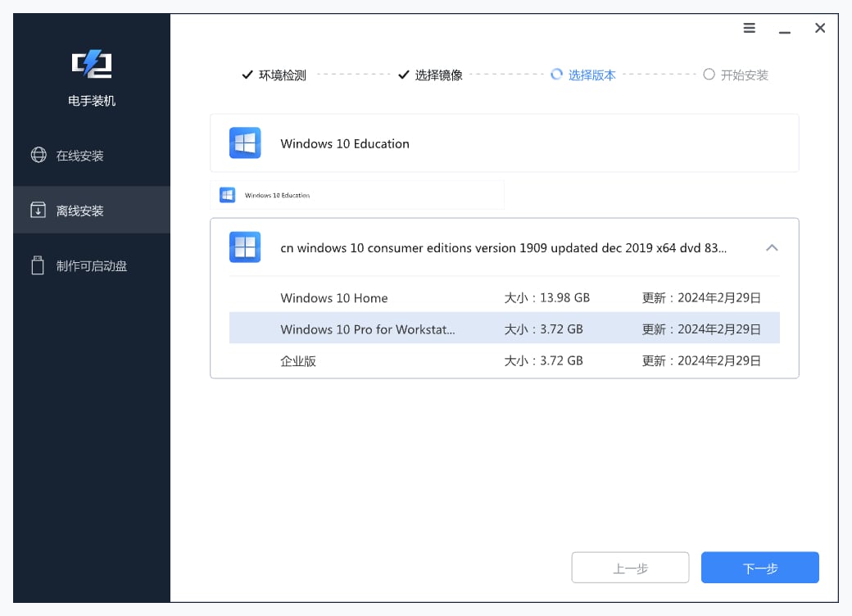Click the 下一步 button

click(759, 568)
